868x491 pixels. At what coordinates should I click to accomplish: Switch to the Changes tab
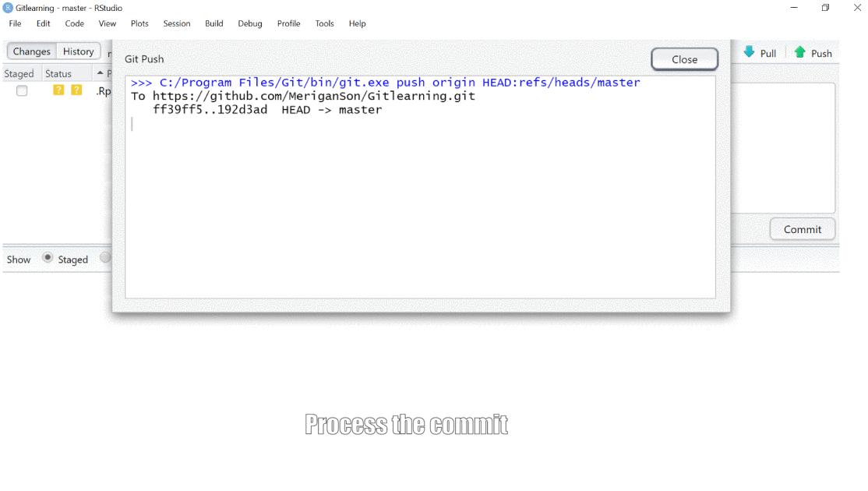tap(31, 51)
